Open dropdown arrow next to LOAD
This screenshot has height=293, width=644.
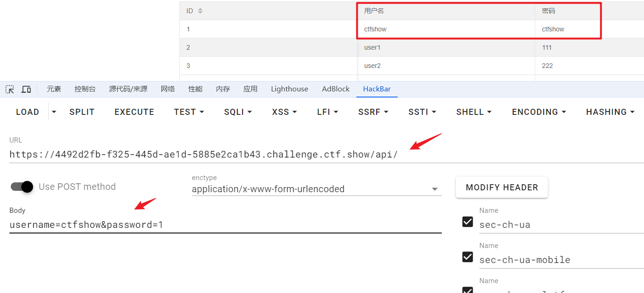(x=54, y=112)
